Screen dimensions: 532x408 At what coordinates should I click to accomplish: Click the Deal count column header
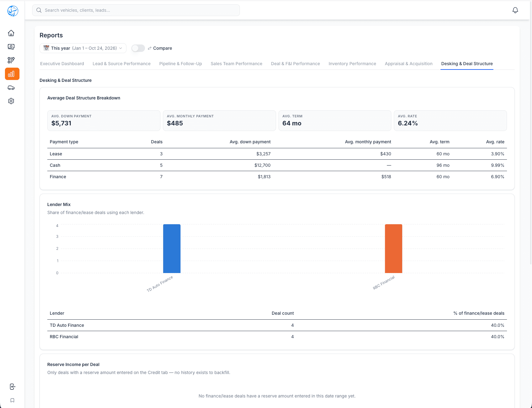click(283, 313)
